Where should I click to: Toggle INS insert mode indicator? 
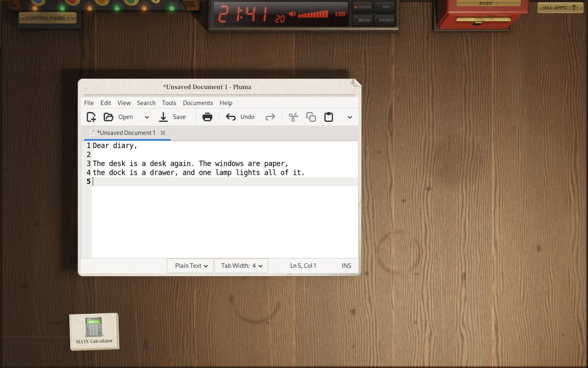tap(346, 265)
